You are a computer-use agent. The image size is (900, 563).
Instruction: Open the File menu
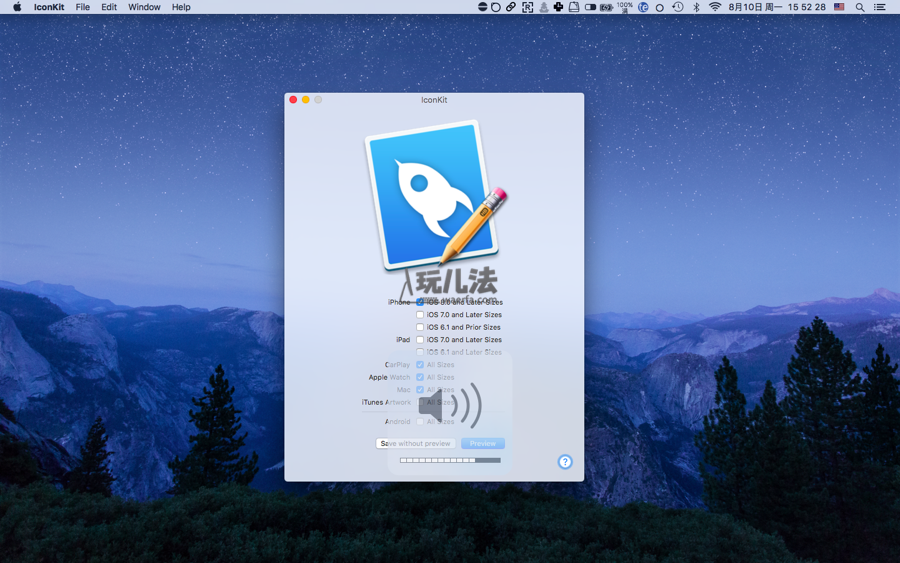(x=83, y=7)
